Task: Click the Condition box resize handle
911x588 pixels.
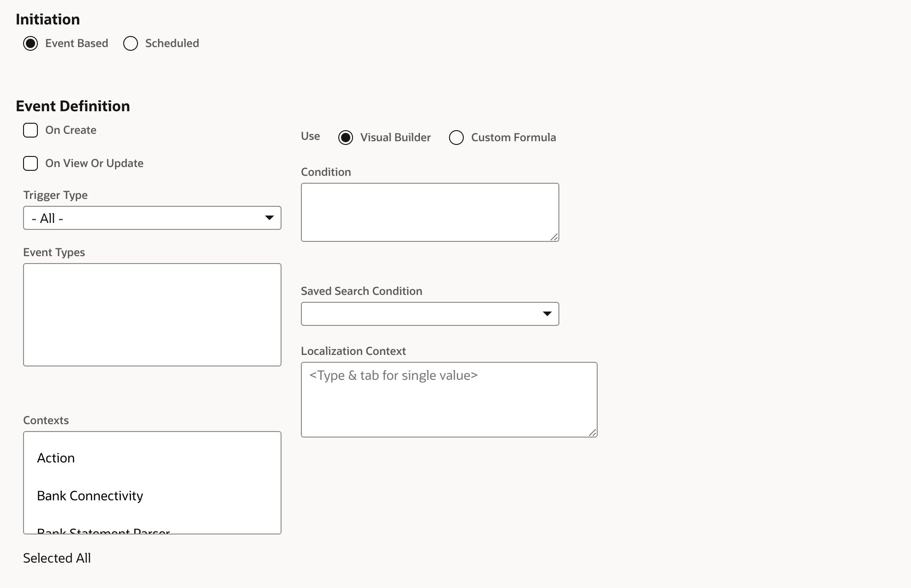Action: point(554,237)
